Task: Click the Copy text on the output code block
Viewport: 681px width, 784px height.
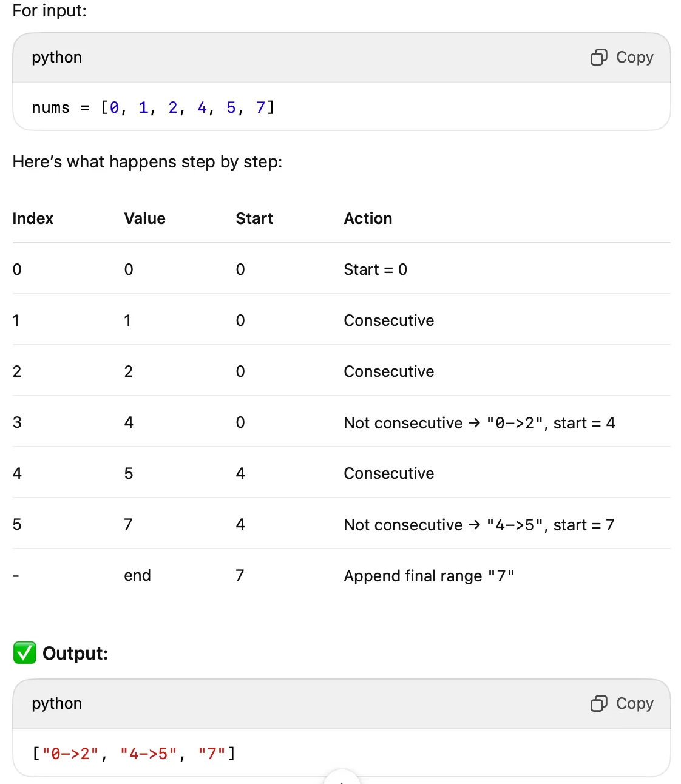Action: point(635,704)
